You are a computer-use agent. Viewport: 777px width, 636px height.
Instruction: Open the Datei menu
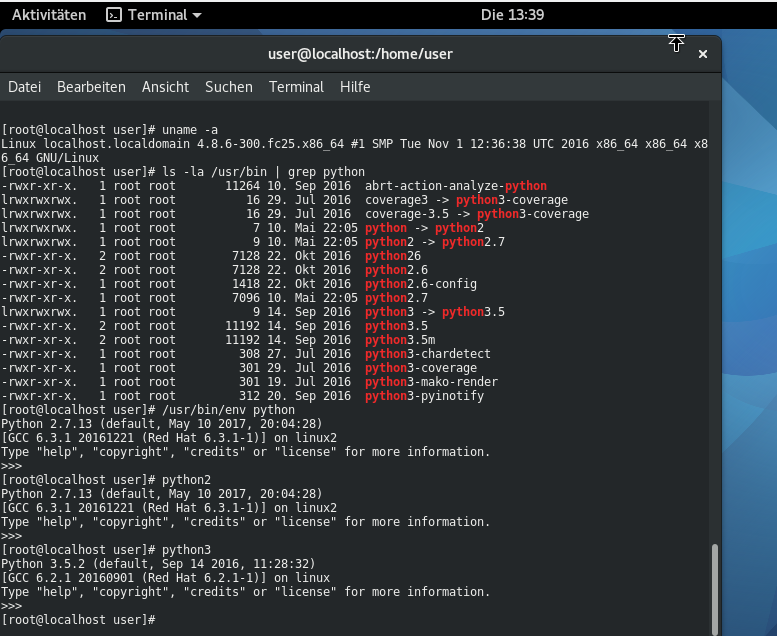[25, 87]
